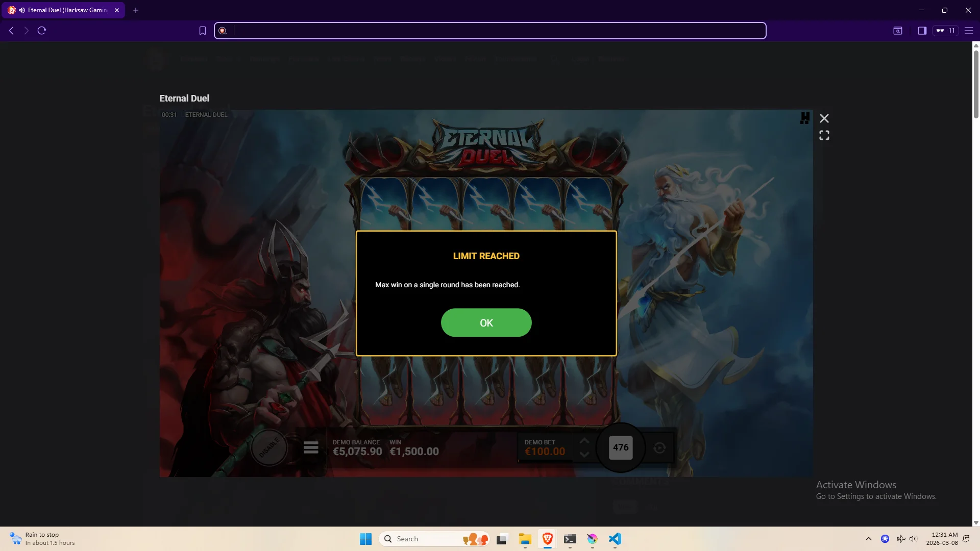
Task: Confirm the Limit Reached dialog with OK
Action: [486, 322]
